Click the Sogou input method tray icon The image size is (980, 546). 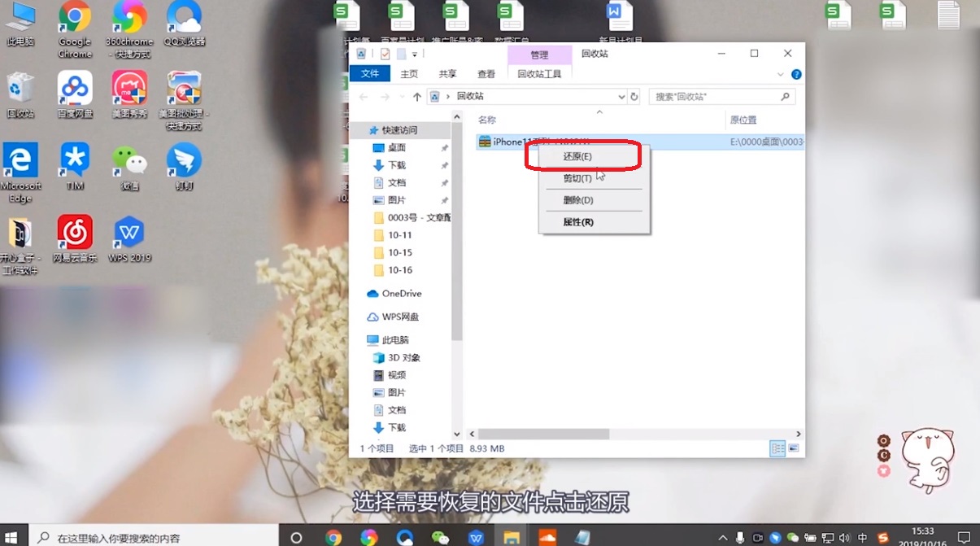(x=883, y=538)
